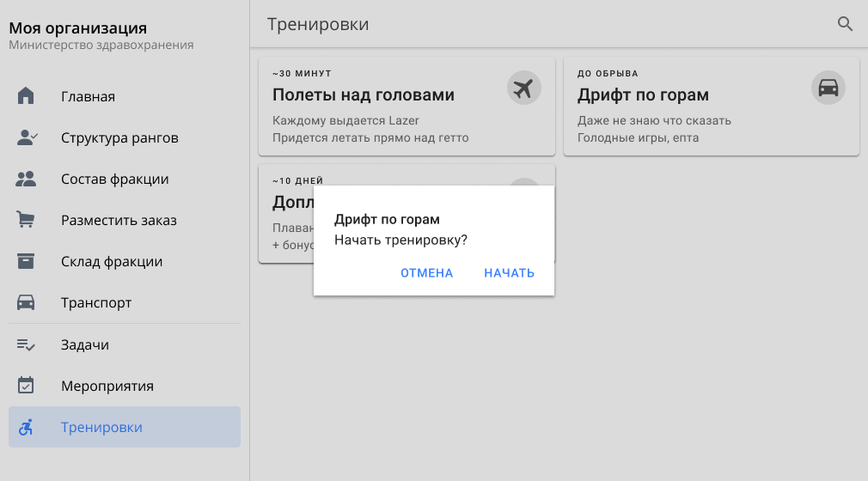Click the tasks checklist icon
868x481 pixels.
tap(27, 344)
